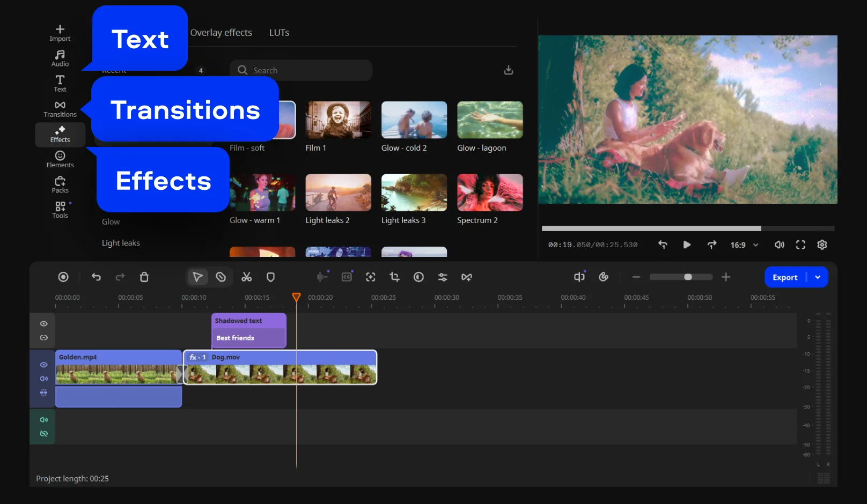867x504 pixels.
Task: Click the undo arrow in timeline toolbar
Action: 96,277
